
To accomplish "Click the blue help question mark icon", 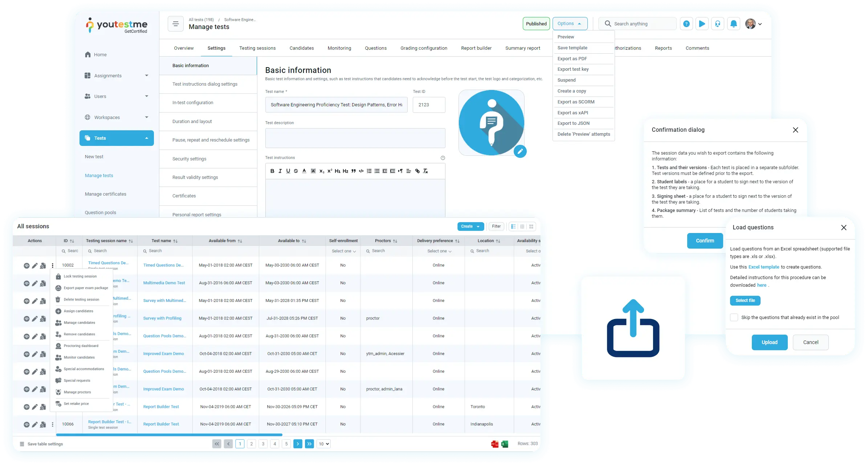I will point(686,24).
